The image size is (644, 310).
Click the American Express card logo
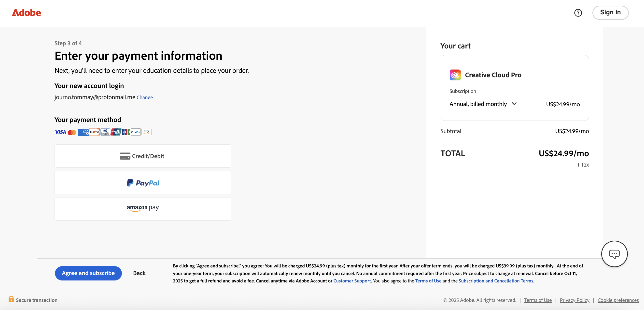[x=83, y=132]
